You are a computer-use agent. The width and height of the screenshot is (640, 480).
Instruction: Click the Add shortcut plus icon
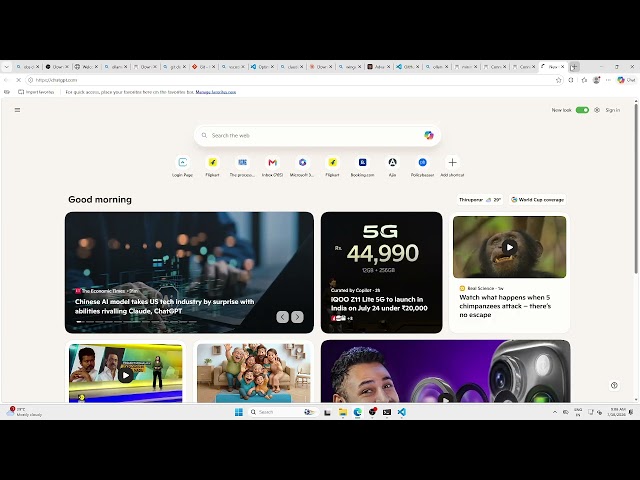(452, 162)
